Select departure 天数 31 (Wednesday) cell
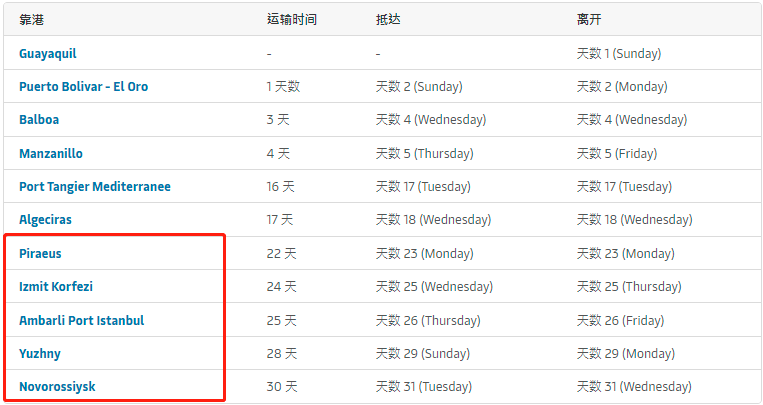The image size is (763, 405). (634, 387)
